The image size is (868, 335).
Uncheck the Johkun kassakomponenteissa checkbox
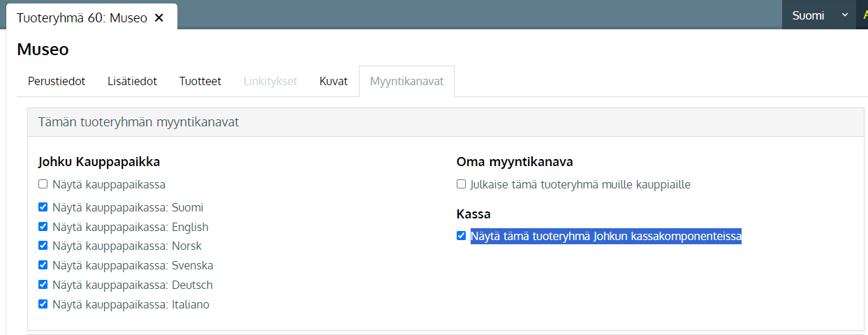[x=461, y=236]
